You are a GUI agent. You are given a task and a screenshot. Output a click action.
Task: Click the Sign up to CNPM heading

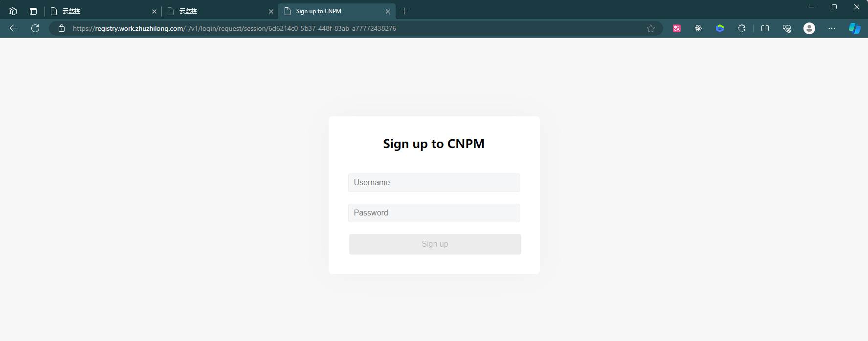434,144
